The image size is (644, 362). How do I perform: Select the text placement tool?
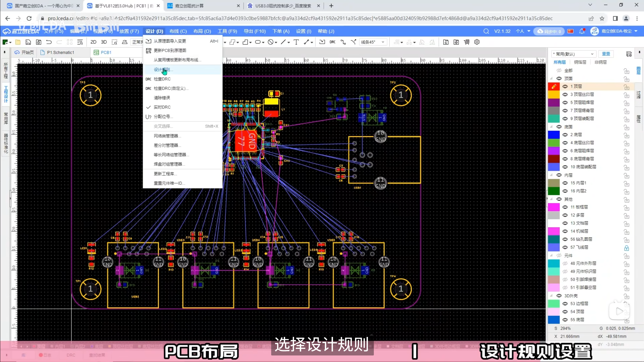[296, 42]
